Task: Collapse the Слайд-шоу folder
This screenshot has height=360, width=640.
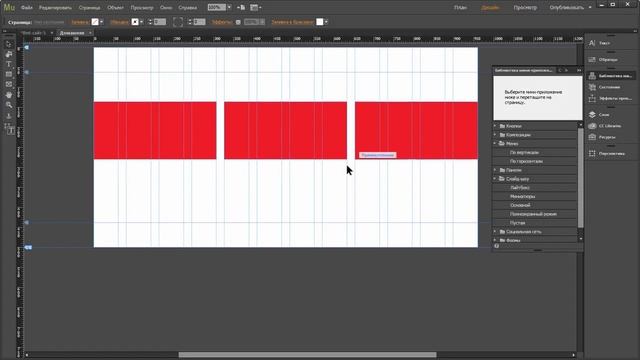Action: (495, 179)
